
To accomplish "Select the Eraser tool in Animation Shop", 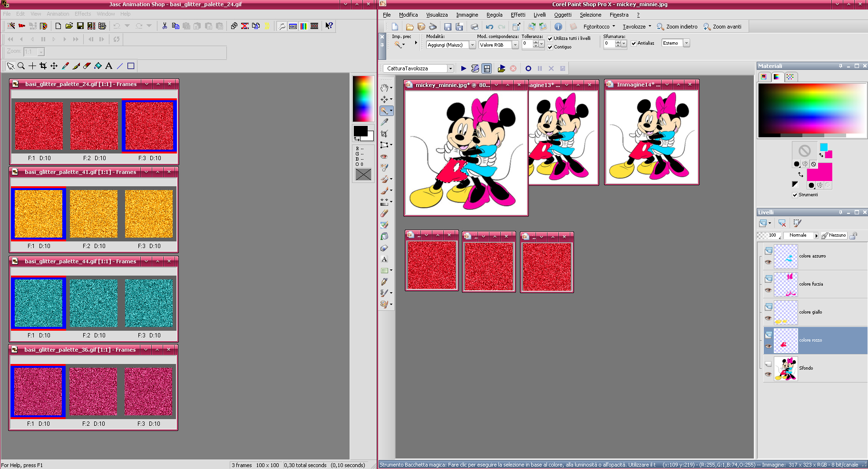I will tap(87, 66).
